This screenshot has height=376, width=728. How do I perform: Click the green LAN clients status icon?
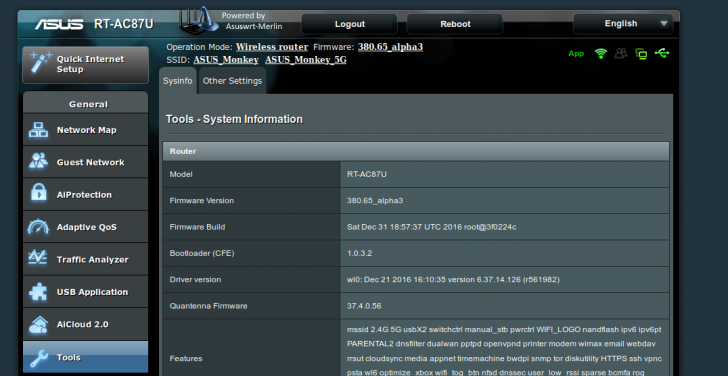pyautogui.click(x=642, y=54)
